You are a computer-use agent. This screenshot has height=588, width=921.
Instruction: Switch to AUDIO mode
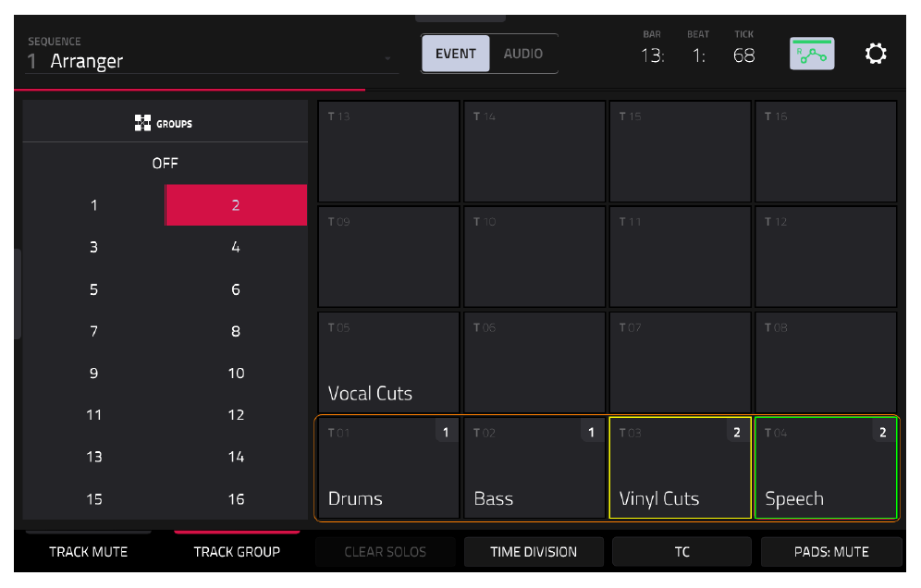click(522, 54)
